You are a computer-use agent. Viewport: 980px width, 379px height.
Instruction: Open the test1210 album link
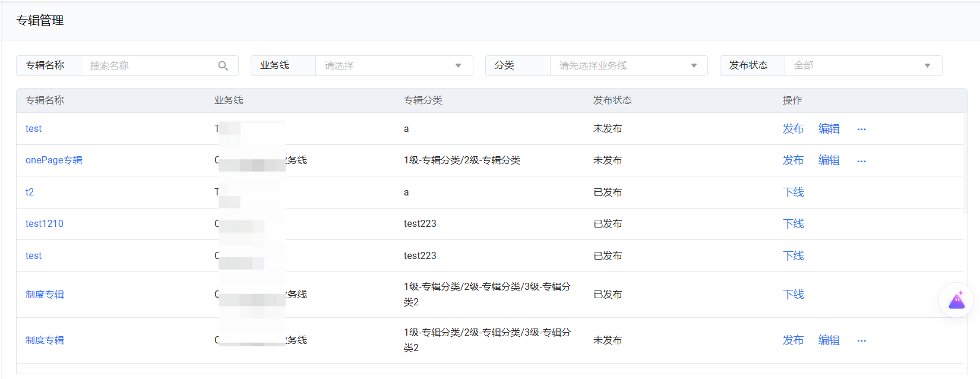click(45, 224)
